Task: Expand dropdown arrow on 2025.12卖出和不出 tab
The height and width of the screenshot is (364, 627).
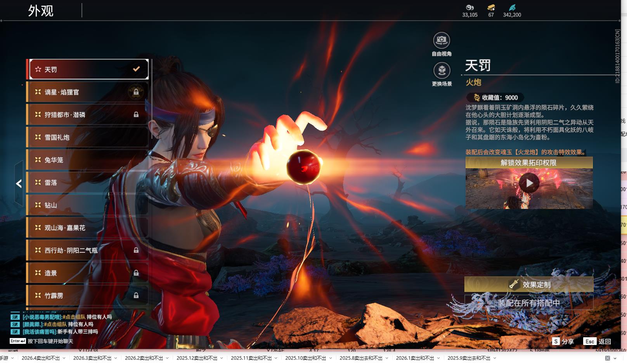Action: pyautogui.click(x=222, y=358)
